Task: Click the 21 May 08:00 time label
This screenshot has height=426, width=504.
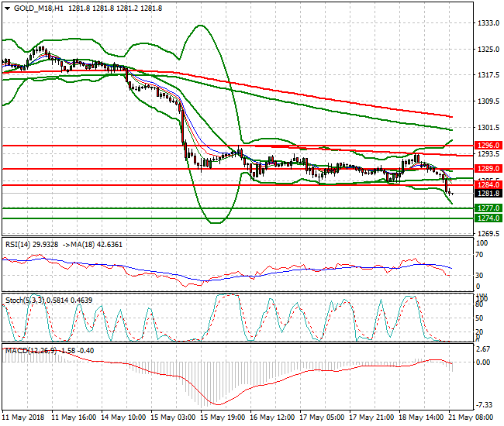Action: point(471,417)
